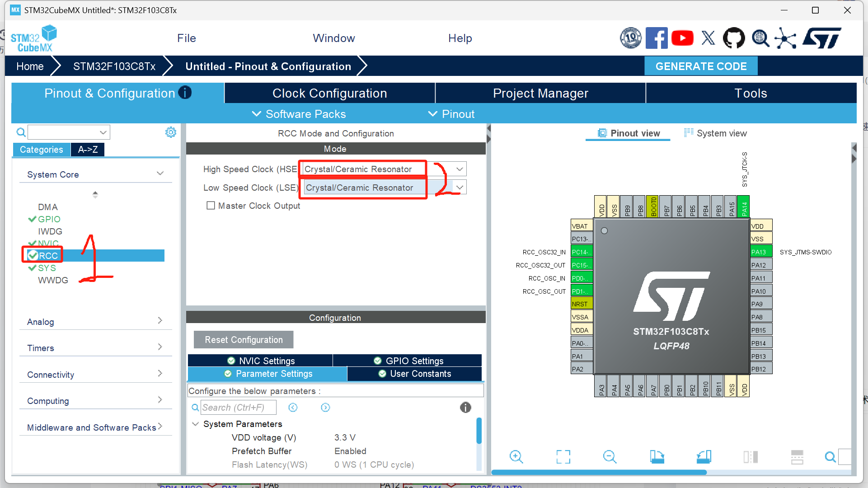Open the Low Speed Clock LSE dropdown
The height and width of the screenshot is (488, 868).
coord(460,188)
